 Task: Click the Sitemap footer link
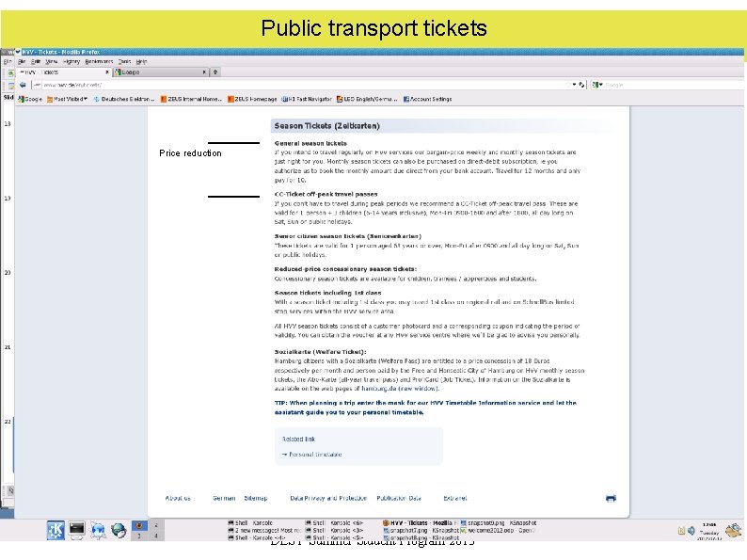pos(256,498)
